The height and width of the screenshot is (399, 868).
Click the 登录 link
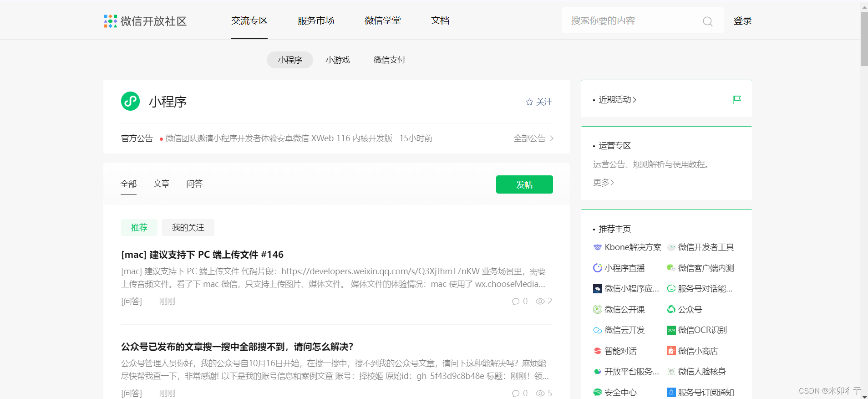click(x=742, y=21)
